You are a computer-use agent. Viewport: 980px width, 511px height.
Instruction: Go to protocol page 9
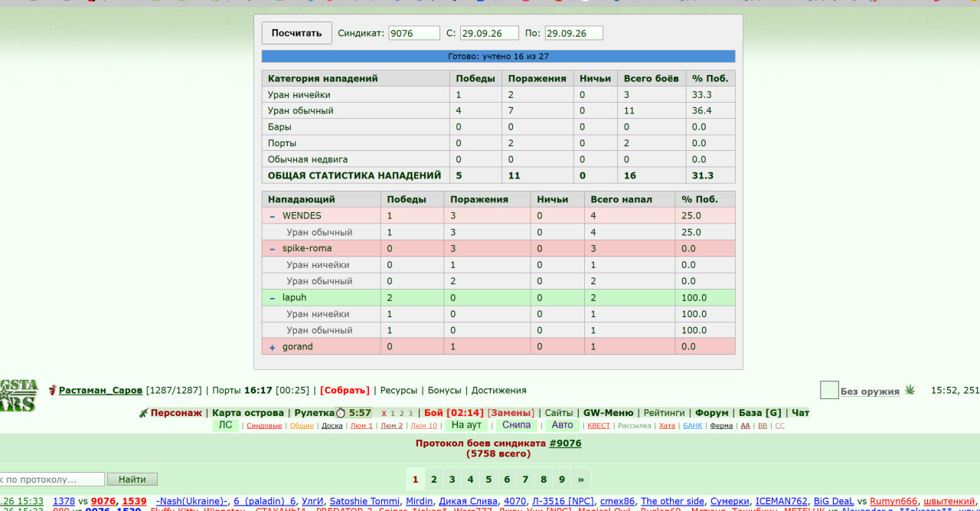pos(562,480)
